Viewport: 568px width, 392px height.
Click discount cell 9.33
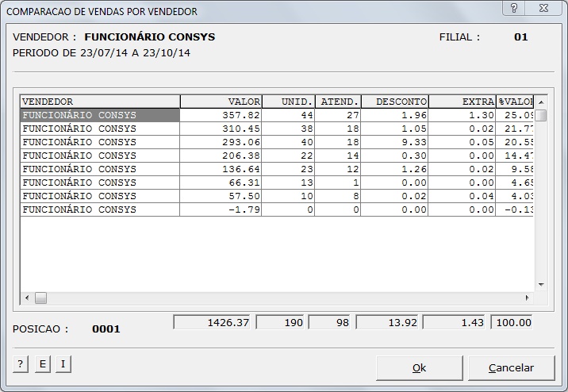tap(394, 142)
